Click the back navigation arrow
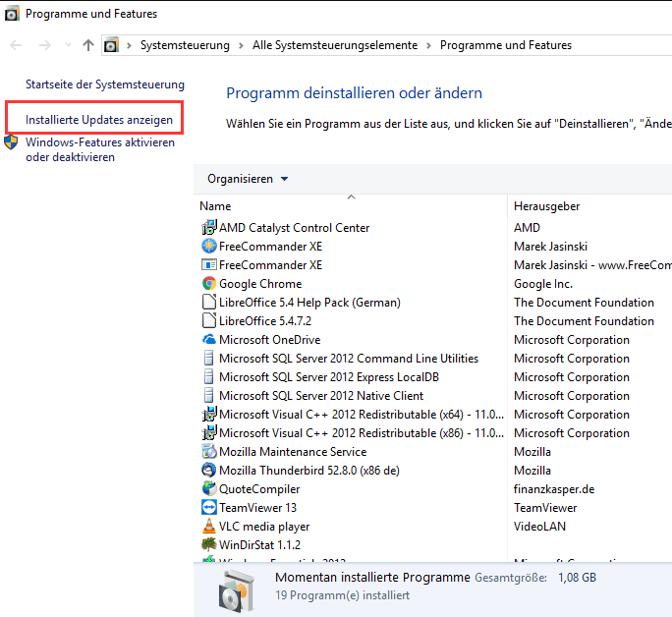This screenshot has height=617, width=672. tap(16, 45)
